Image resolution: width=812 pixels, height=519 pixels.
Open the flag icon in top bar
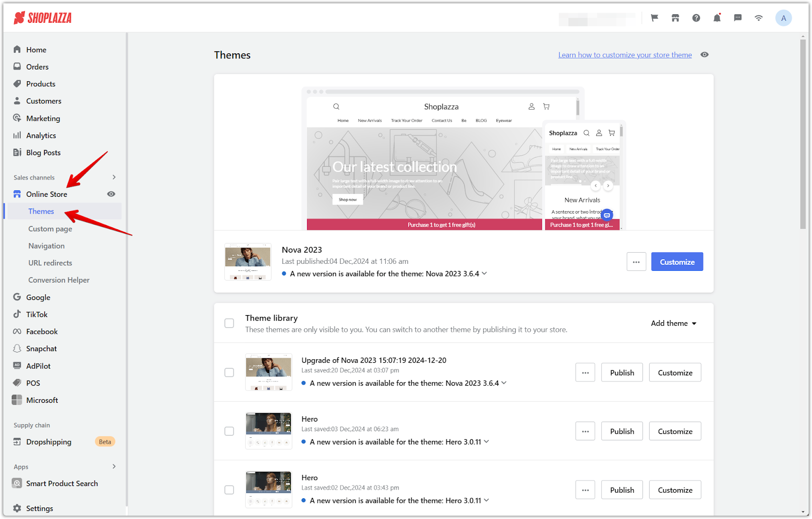click(655, 18)
